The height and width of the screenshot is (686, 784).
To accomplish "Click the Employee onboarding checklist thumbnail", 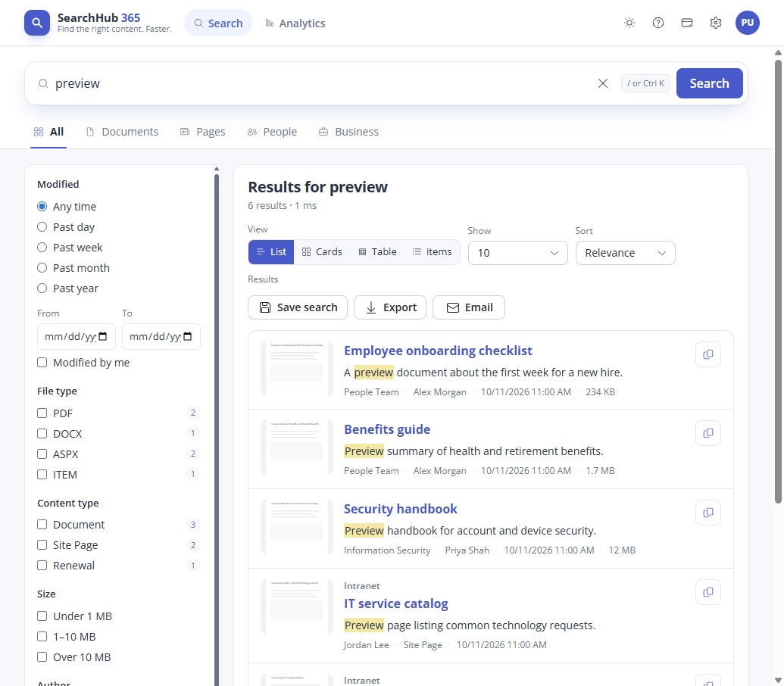I will tap(296, 370).
